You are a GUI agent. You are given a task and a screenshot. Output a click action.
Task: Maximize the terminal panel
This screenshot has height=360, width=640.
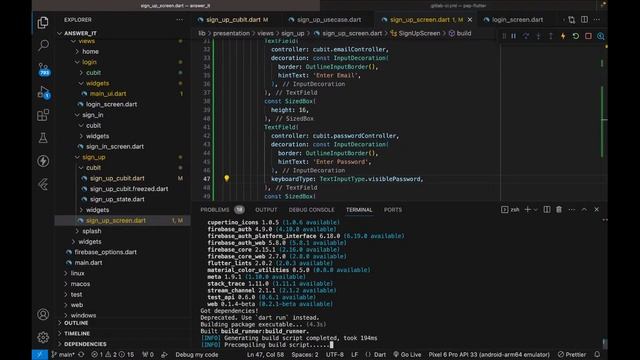pyautogui.click(x=584, y=209)
